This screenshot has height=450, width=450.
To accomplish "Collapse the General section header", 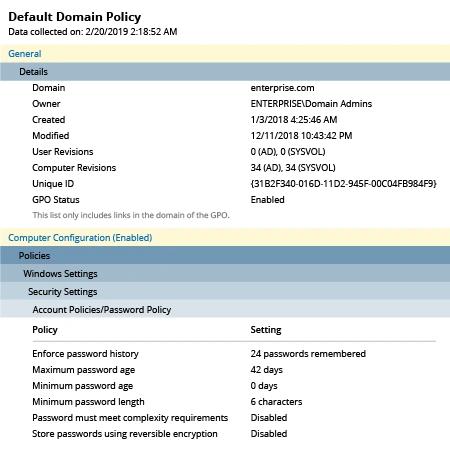I will click(225, 54).
